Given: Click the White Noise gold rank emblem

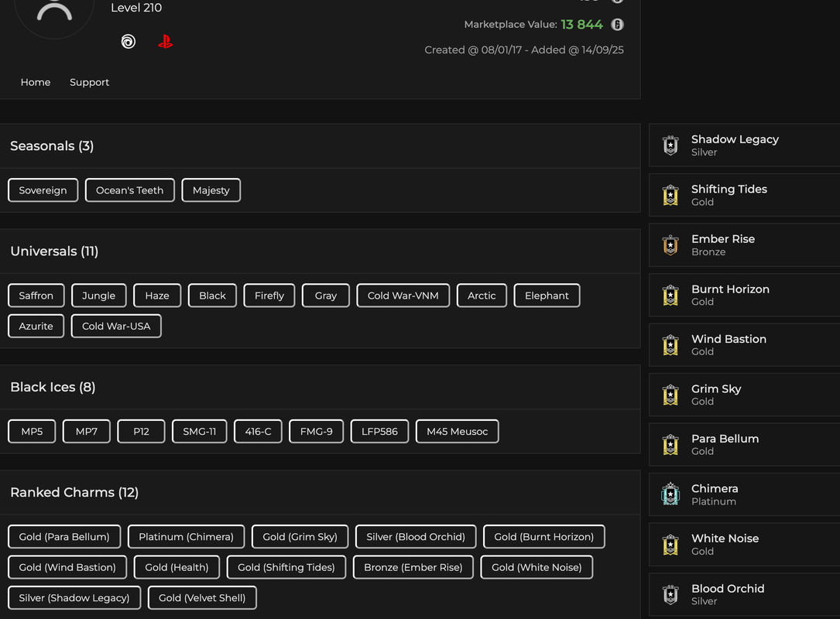Looking at the screenshot, I should pyautogui.click(x=670, y=545).
